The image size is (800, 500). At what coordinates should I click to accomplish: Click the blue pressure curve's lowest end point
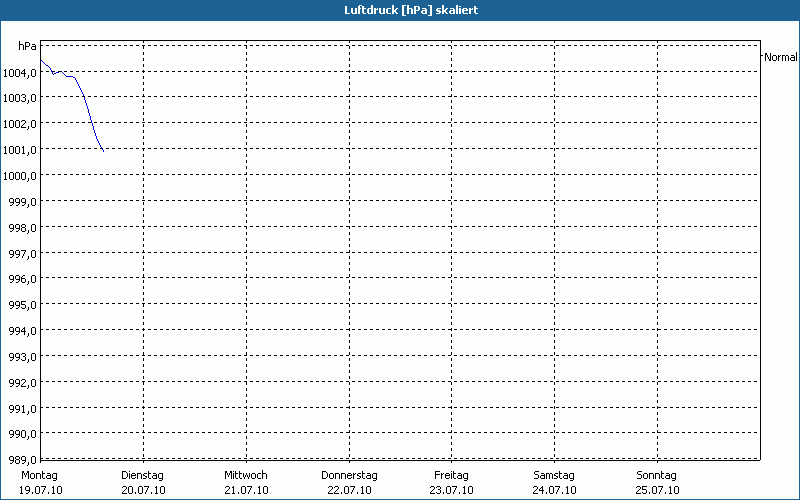104,152
